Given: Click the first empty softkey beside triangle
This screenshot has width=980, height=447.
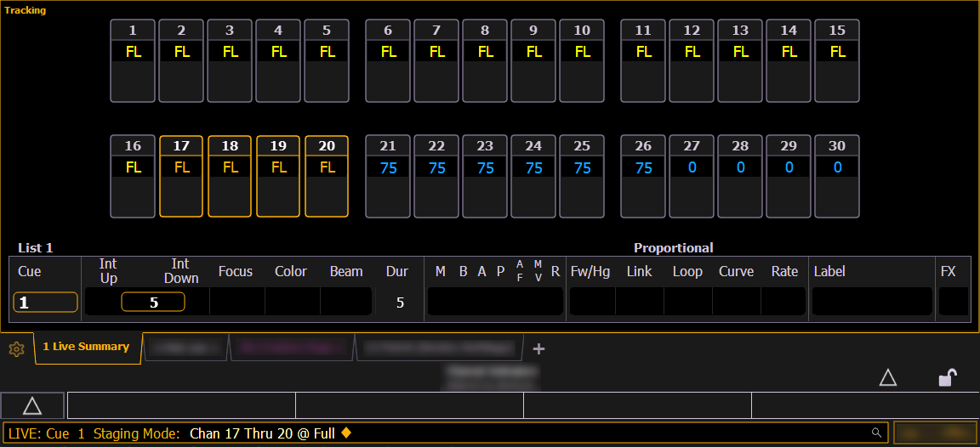Looking at the screenshot, I should pyautogui.click(x=180, y=405).
